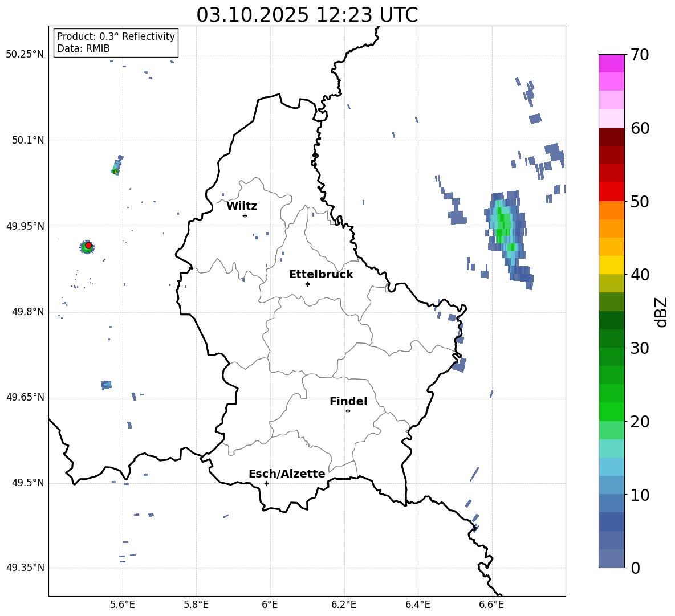
Task: Click the title "03.10.2025 12:23 UTC"
Action: point(307,15)
